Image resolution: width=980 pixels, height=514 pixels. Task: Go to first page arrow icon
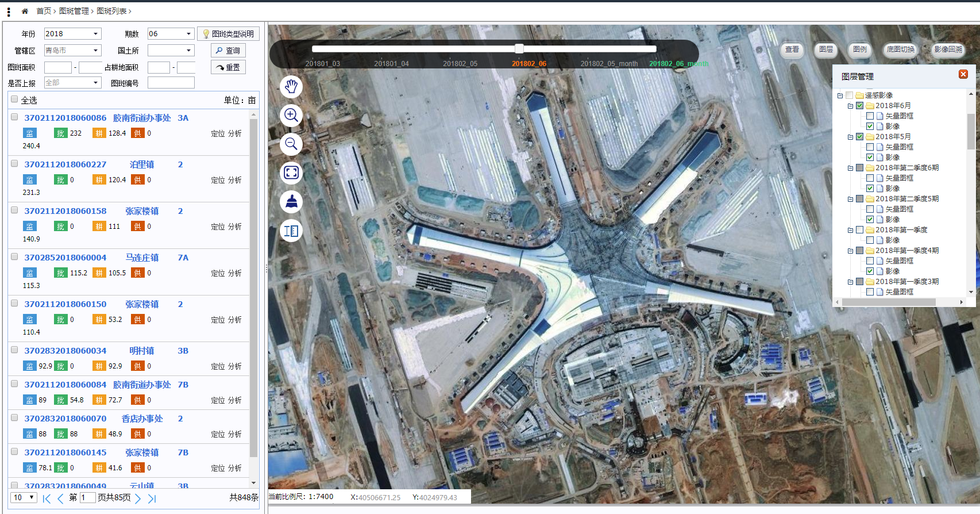(x=47, y=498)
